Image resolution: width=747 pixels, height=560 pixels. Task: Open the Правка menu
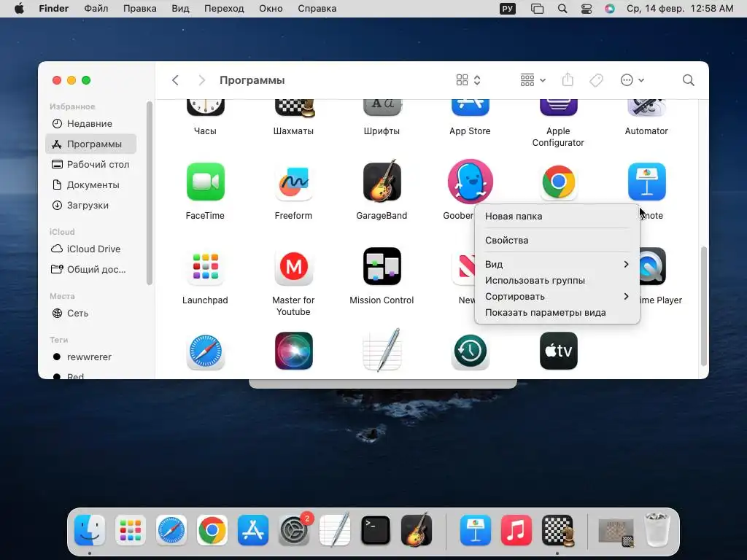click(x=139, y=9)
